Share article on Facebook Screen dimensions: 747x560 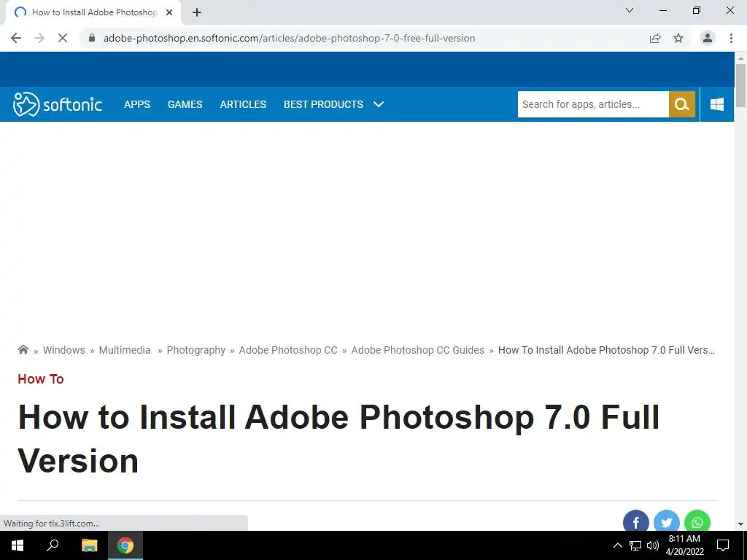pos(635,521)
